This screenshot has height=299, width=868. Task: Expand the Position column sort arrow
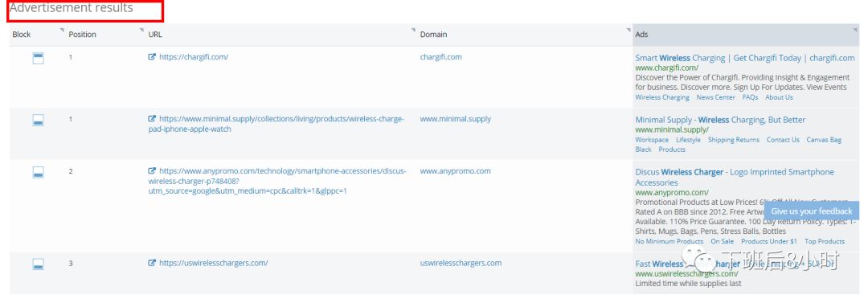click(x=141, y=30)
